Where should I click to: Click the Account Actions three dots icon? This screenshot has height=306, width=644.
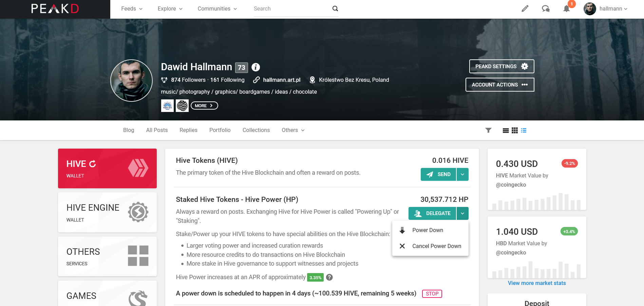tap(525, 84)
